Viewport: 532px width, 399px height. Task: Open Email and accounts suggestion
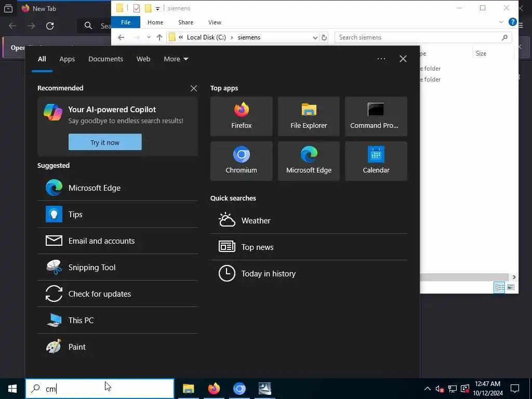[118, 241]
